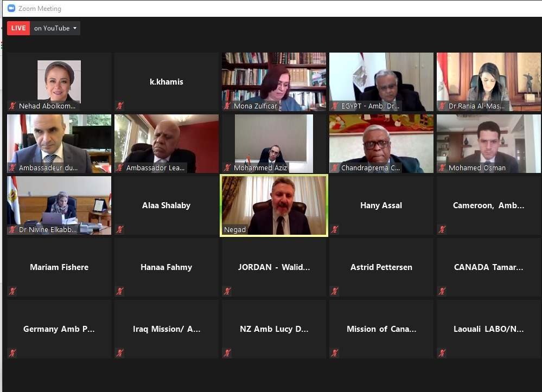Click the red LIVE indicator badge
The height and width of the screenshot is (392, 542).
coord(18,28)
